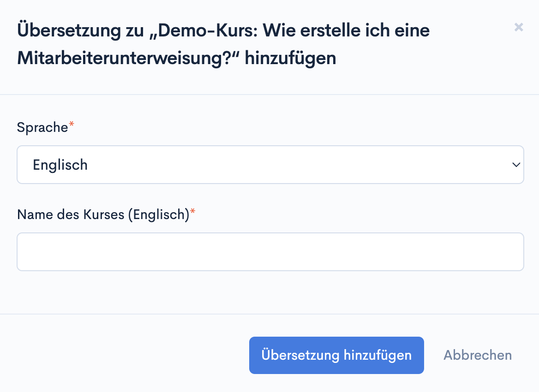The image size is (539, 392).
Task: Close the translation dialog with the X icon
Action: 519,27
